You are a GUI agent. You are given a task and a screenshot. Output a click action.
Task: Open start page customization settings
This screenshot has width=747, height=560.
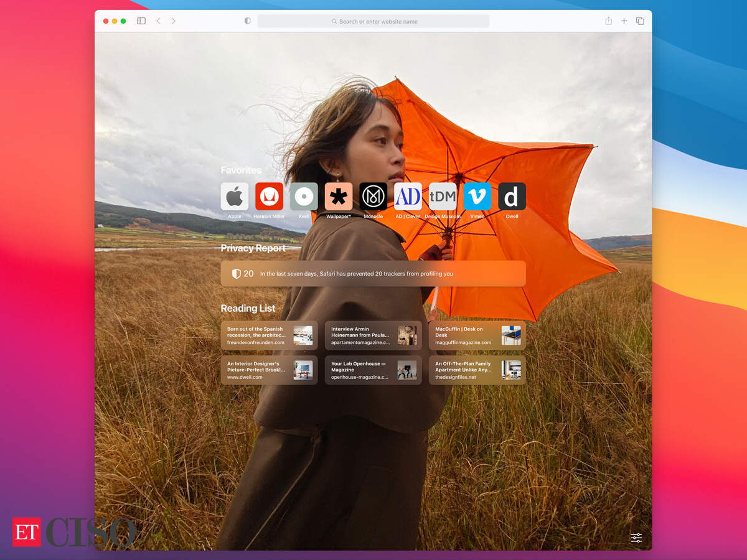636,538
